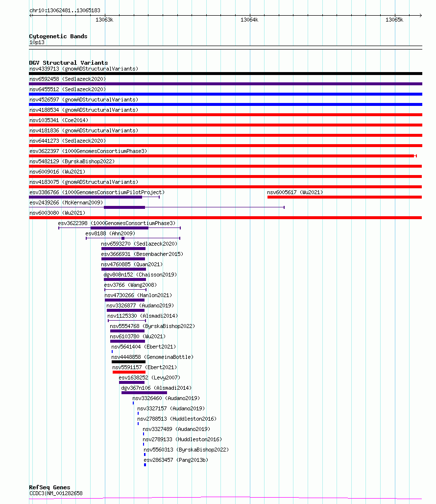The width and height of the screenshot is (436, 504).
Task: Open esv1638252 Levy2007 label
Action: click(149, 378)
